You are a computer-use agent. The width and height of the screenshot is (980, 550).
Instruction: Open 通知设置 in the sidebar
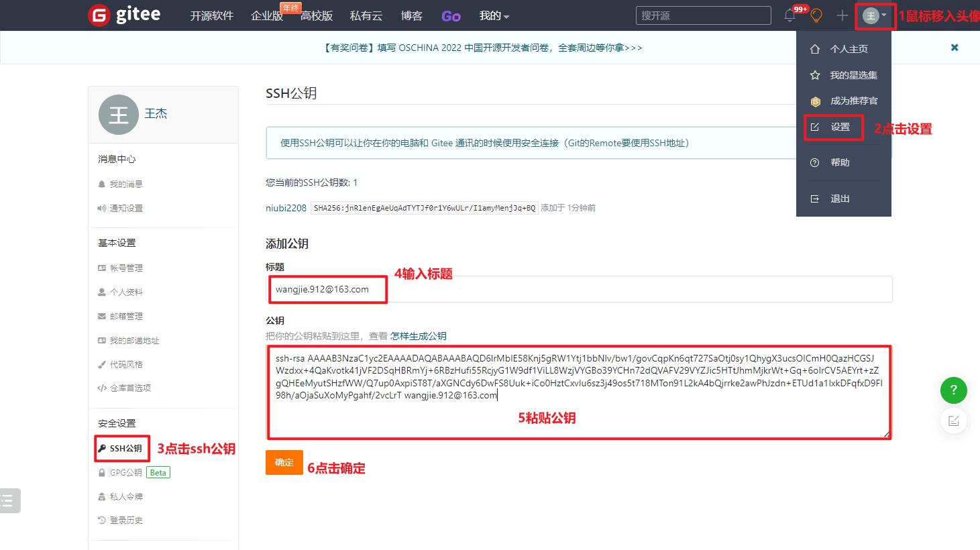click(126, 208)
